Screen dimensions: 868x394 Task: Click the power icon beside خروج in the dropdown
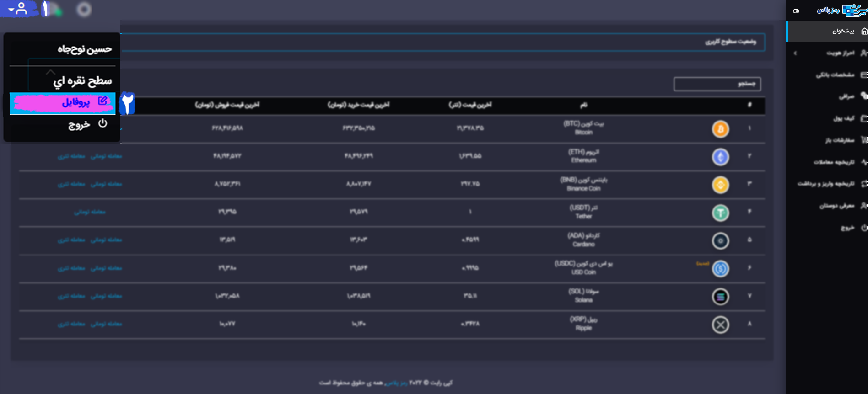click(102, 123)
